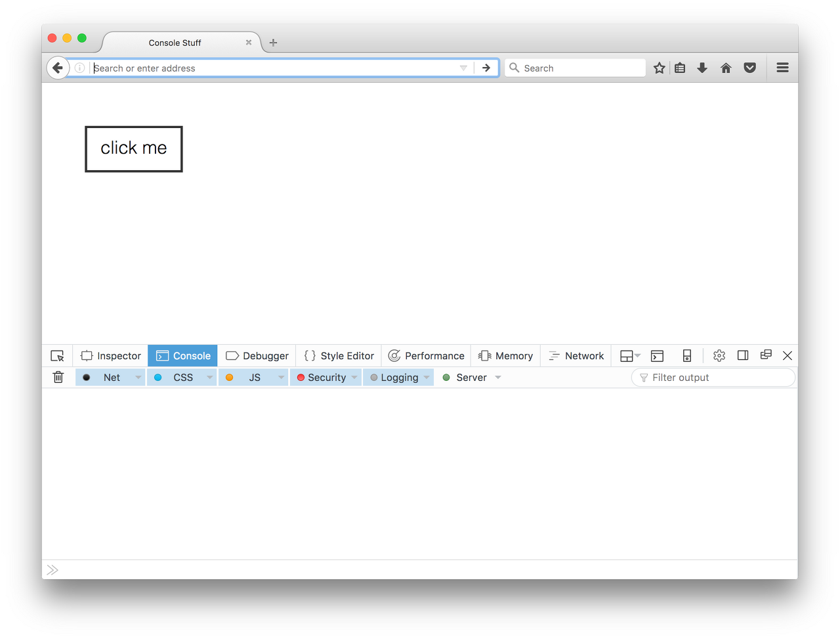Open devtools in separate window icon
Screen dimensions: 840x639
[766, 355]
